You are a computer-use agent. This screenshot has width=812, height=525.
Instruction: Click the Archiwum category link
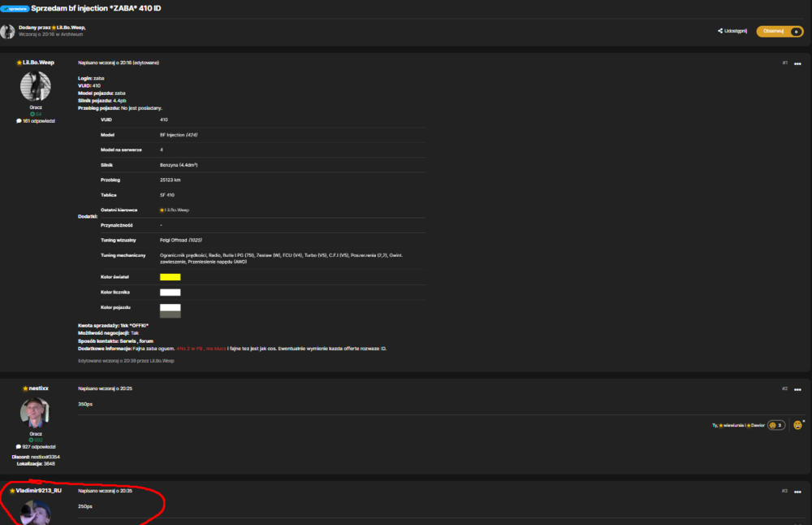click(x=71, y=34)
